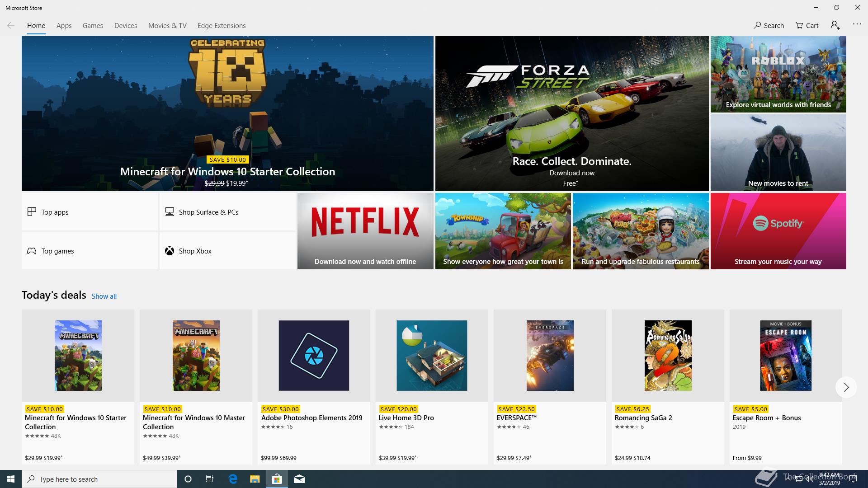This screenshot has width=868, height=488.
Task: Click the sign-in account icon
Action: pos(835,25)
